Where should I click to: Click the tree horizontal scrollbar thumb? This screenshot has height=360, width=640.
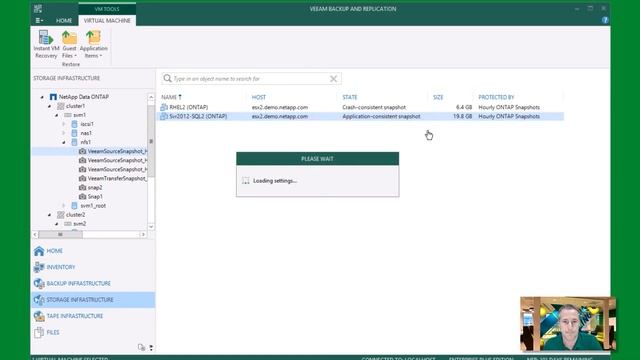[60, 235]
